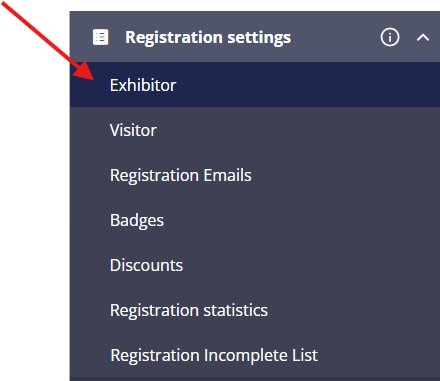
Task: Select the Badges submenu entry
Action: [255, 220]
